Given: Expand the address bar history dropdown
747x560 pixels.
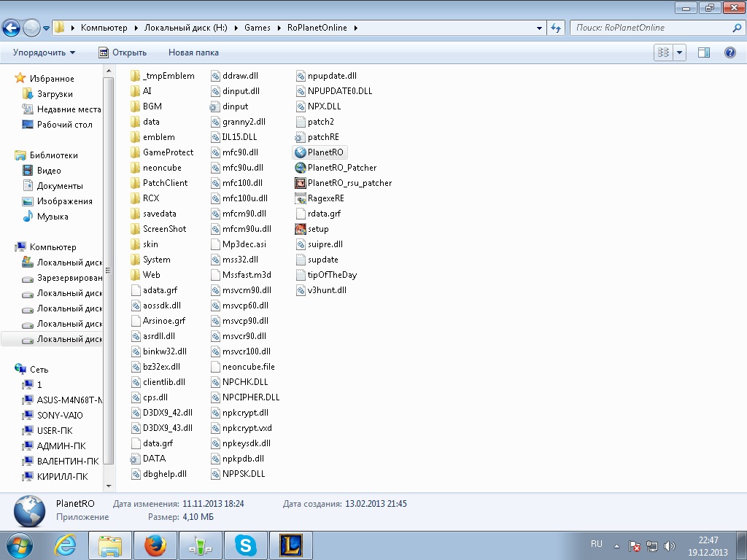Looking at the screenshot, I should pyautogui.click(x=539, y=28).
